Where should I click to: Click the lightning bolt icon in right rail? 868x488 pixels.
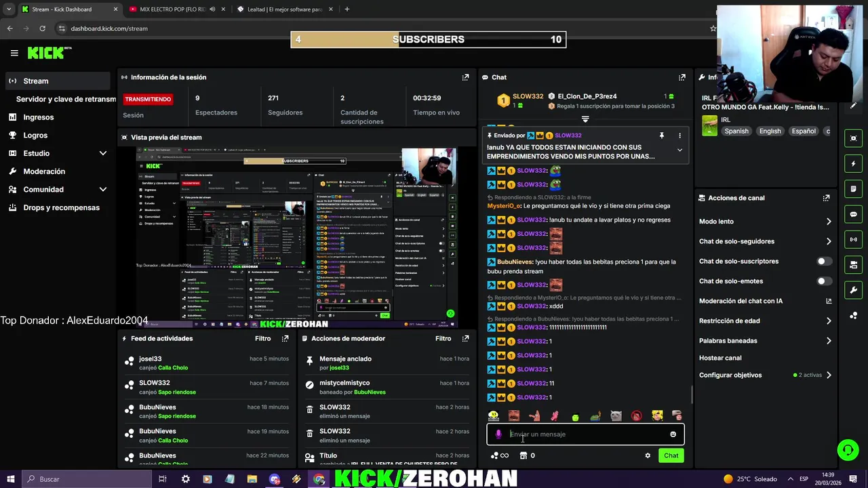point(853,163)
